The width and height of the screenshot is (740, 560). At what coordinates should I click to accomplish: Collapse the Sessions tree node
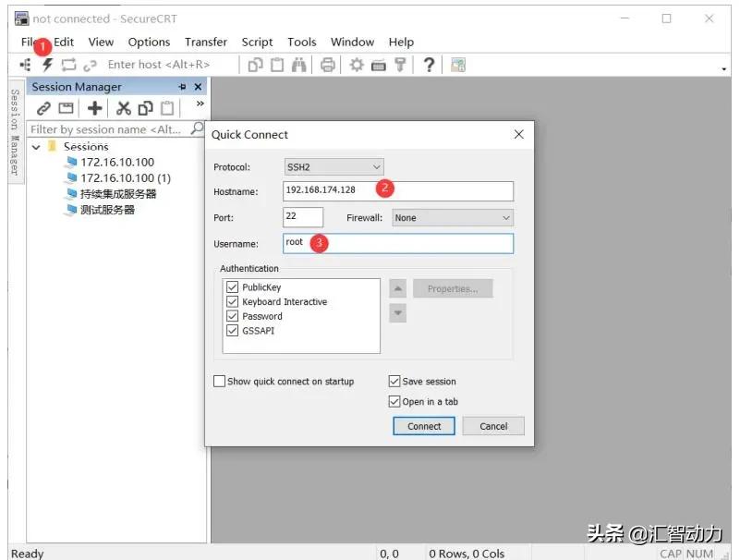(x=38, y=146)
